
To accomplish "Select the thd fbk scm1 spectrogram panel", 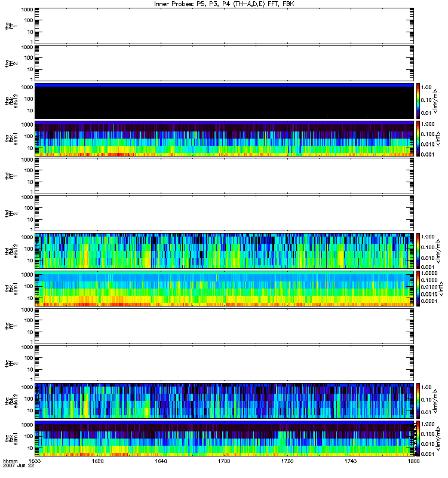I will 225,289.
